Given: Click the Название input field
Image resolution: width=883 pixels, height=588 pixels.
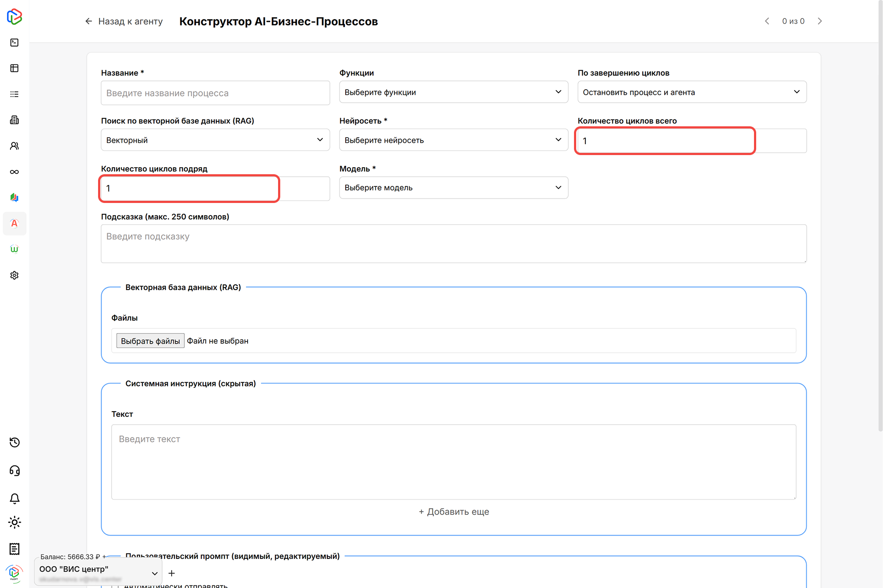Looking at the screenshot, I should click(215, 93).
